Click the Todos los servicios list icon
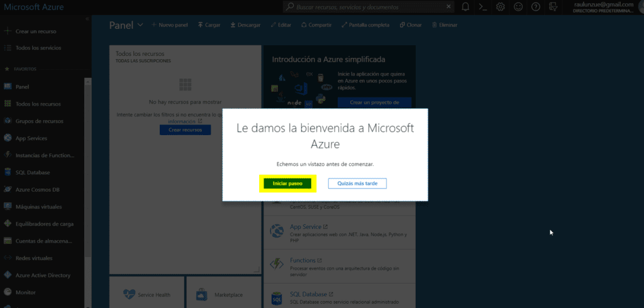Image resolution: width=644 pixels, height=308 pixels. pos(8,48)
